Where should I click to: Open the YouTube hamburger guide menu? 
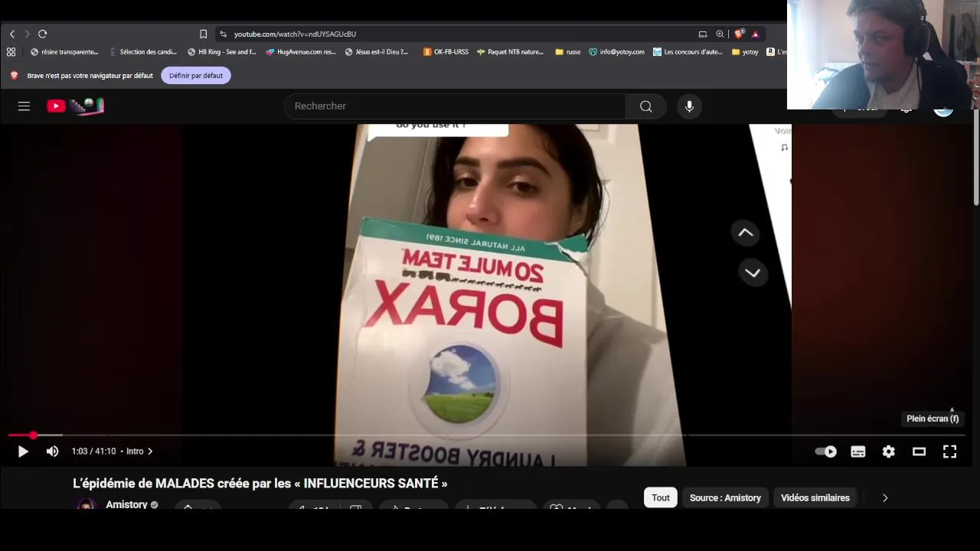pyautogui.click(x=24, y=106)
